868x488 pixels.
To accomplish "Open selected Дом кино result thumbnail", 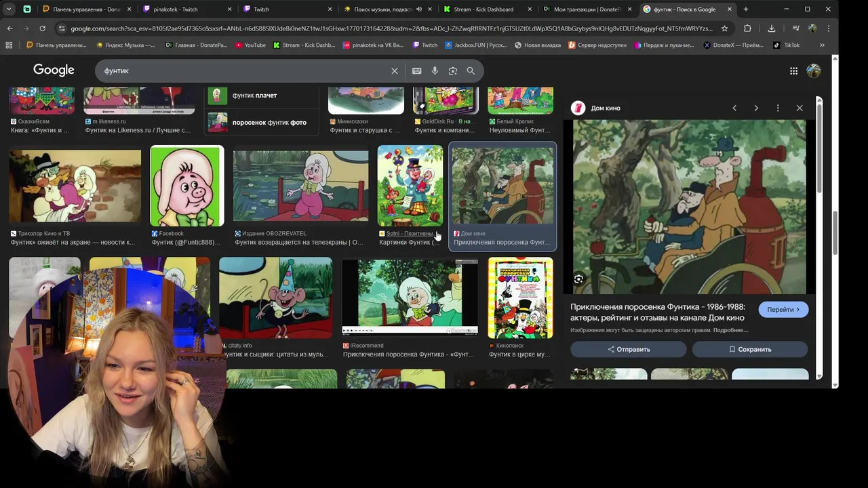I will 502,186.
